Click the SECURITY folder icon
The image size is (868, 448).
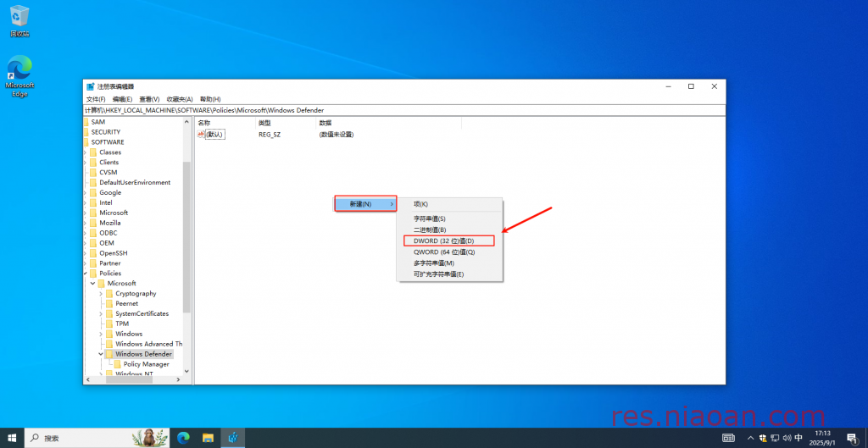coord(86,131)
